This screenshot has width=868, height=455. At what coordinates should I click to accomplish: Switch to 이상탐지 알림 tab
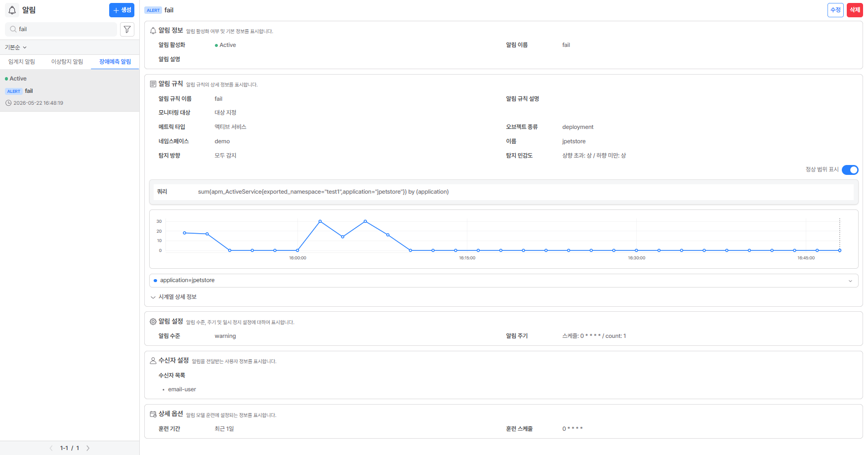point(67,62)
